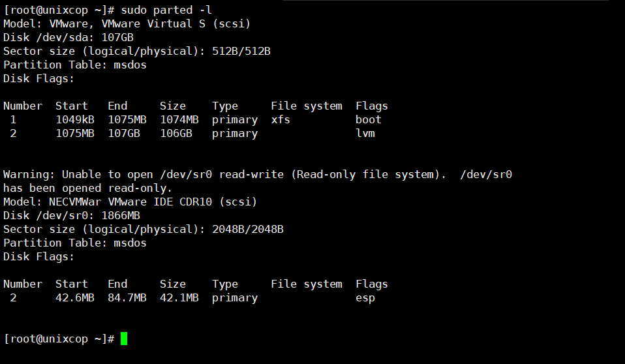
Task: Click the 'File system' header in first table
Action: tap(307, 106)
